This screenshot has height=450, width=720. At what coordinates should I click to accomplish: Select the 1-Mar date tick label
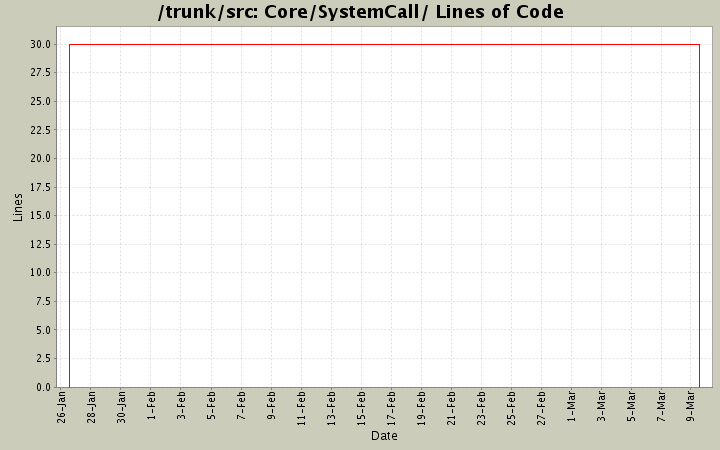[572, 408]
